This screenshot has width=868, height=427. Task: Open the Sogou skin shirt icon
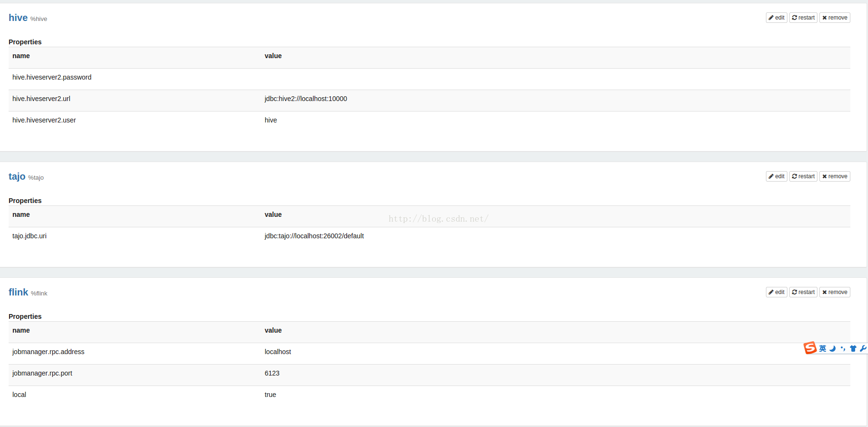[x=853, y=349]
